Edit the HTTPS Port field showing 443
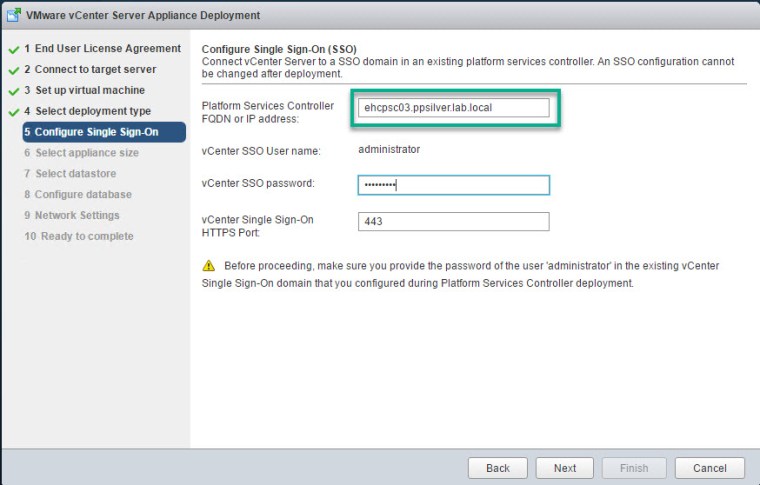 453,222
